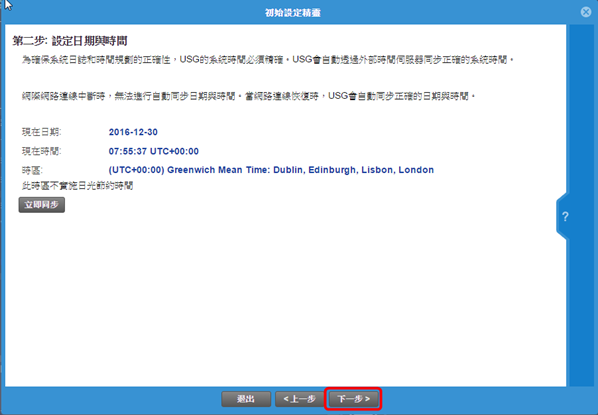The width and height of the screenshot is (598, 415).
Task: Click the first paragraph about USG system time accuracy
Action: [268, 60]
